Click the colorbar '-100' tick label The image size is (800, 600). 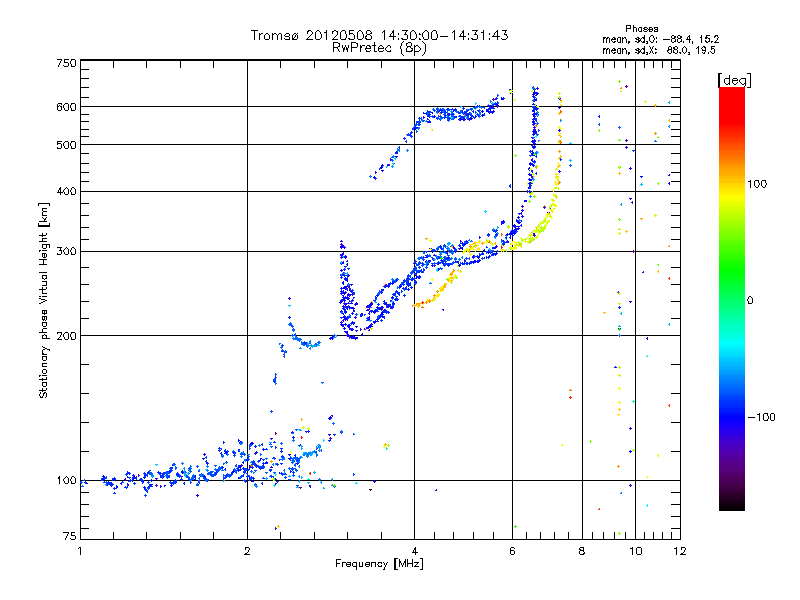pos(761,417)
